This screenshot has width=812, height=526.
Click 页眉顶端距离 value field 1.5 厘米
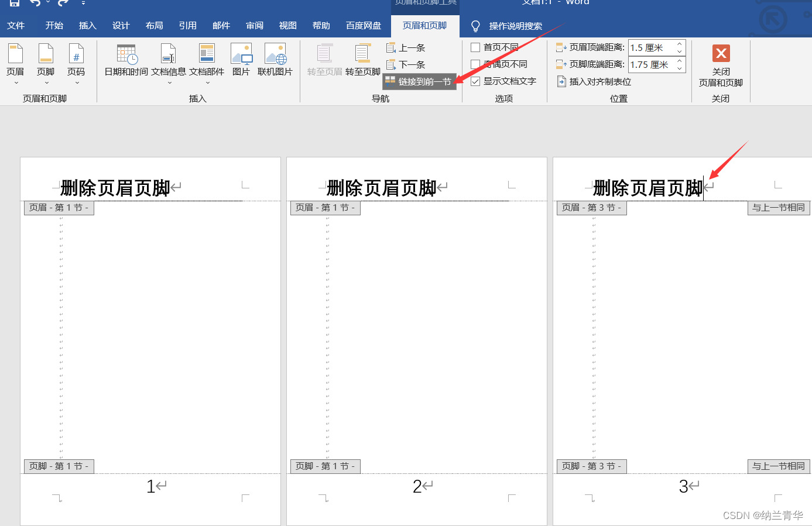pos(652,48)
